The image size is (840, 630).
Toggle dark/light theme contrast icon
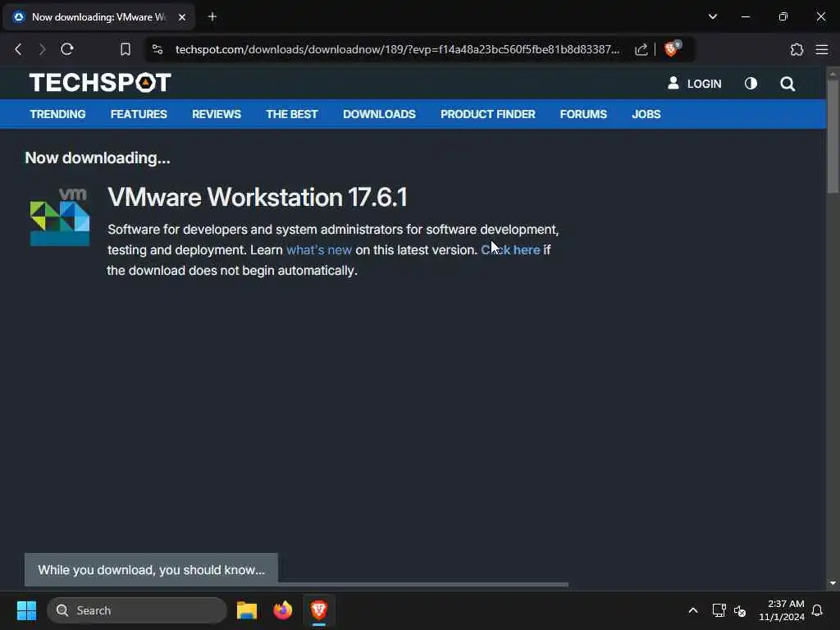point(751,83)
